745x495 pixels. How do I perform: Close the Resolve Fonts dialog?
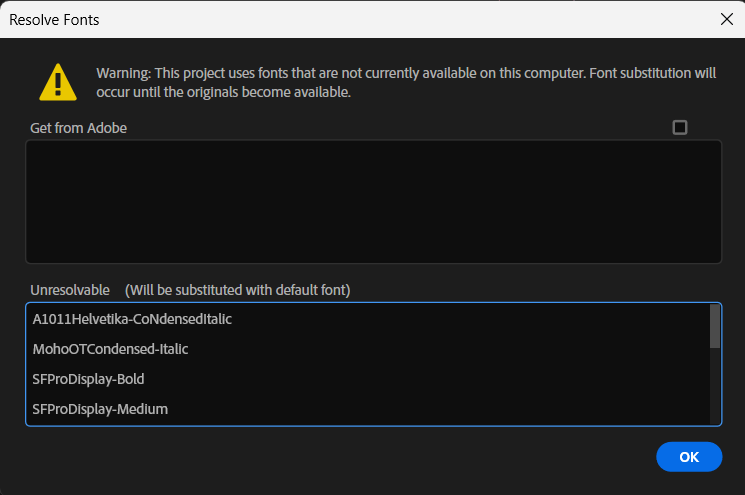pyautogui.click(x=726, y=19)
